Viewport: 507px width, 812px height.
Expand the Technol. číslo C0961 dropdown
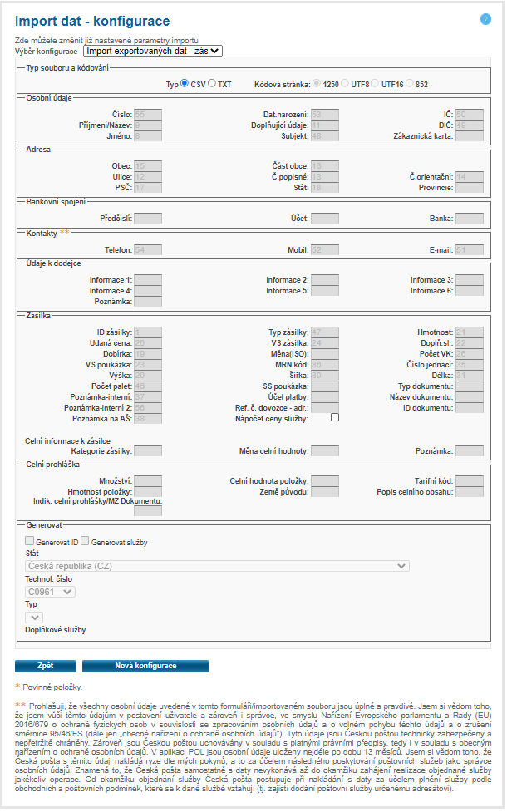tap(51, 592)
